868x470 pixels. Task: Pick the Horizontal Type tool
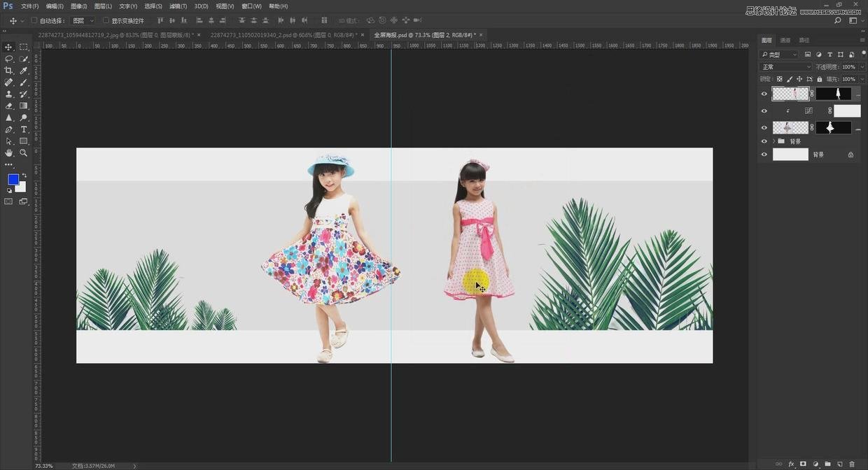[x=24, y=129]
